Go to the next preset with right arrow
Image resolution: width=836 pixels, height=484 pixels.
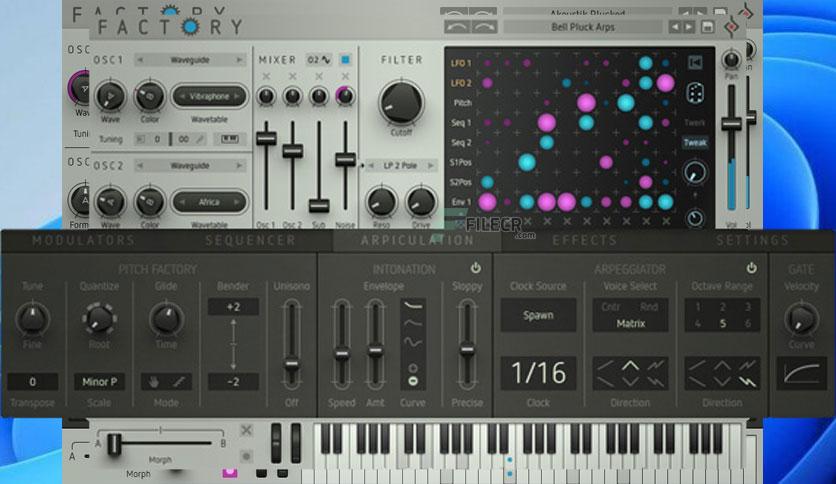[689, 27]
